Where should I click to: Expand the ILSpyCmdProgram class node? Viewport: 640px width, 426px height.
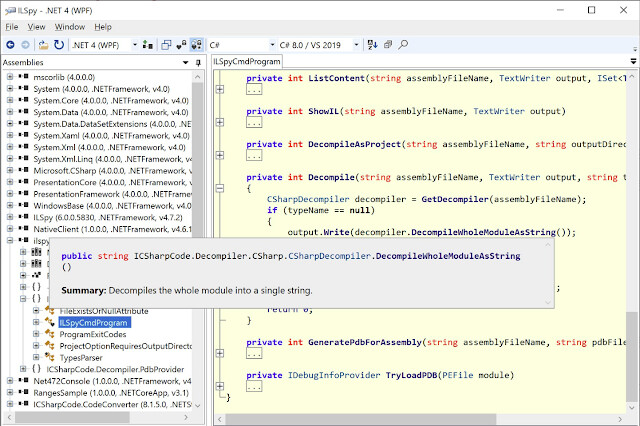click(36, 322)
